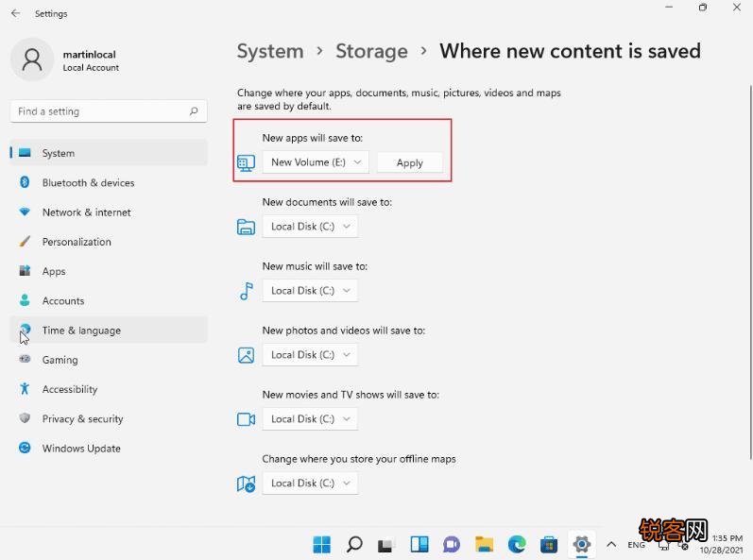Open Microsoft Store from taskbar
Image resolution: width=753 pixels, height=560 pixels.
coord(548,545)
